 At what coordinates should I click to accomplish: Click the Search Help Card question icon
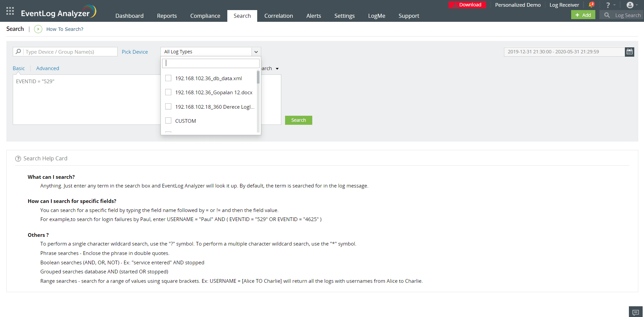tap(18, 159)
